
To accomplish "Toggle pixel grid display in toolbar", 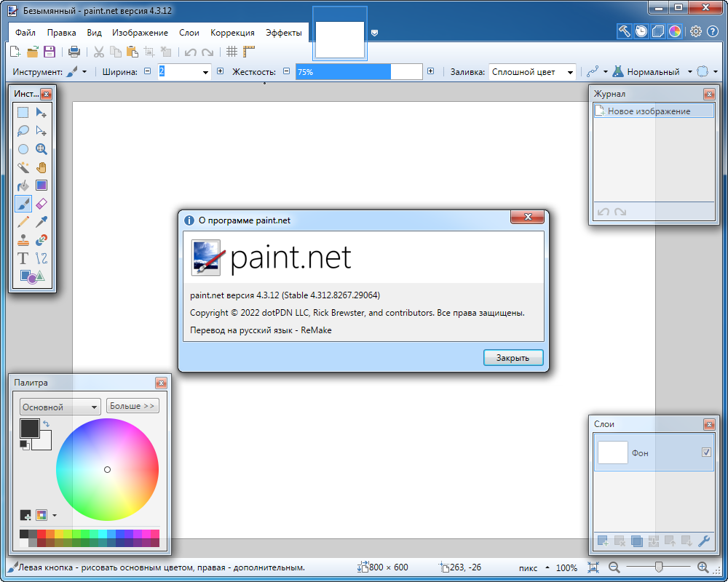I will (x=232, y=52).
